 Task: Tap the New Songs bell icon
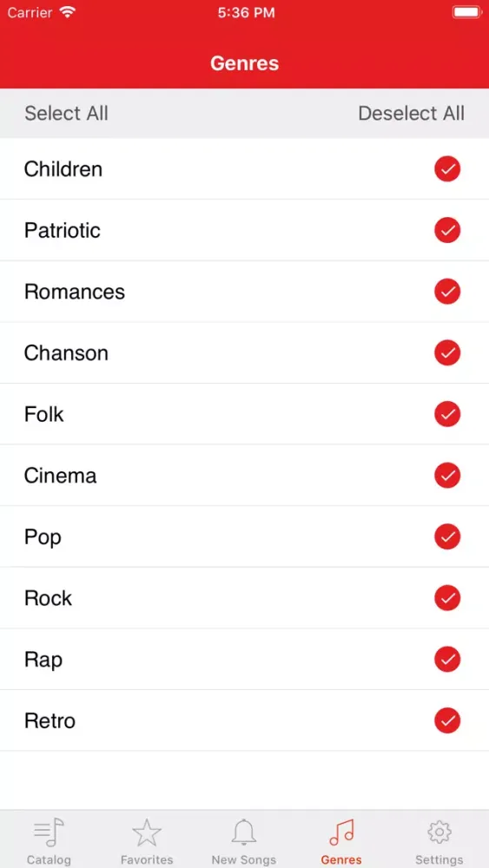point(244,832)
